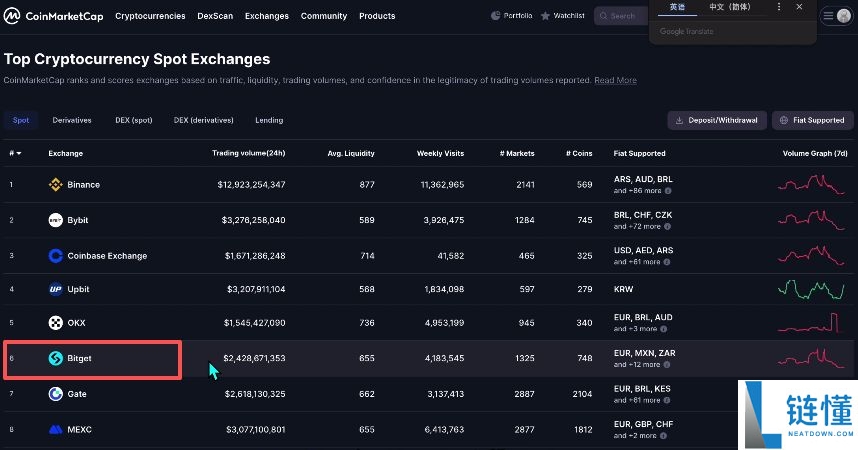Select the English tab in Google Translate
This screenshot has width=858, height=450.
677,7
